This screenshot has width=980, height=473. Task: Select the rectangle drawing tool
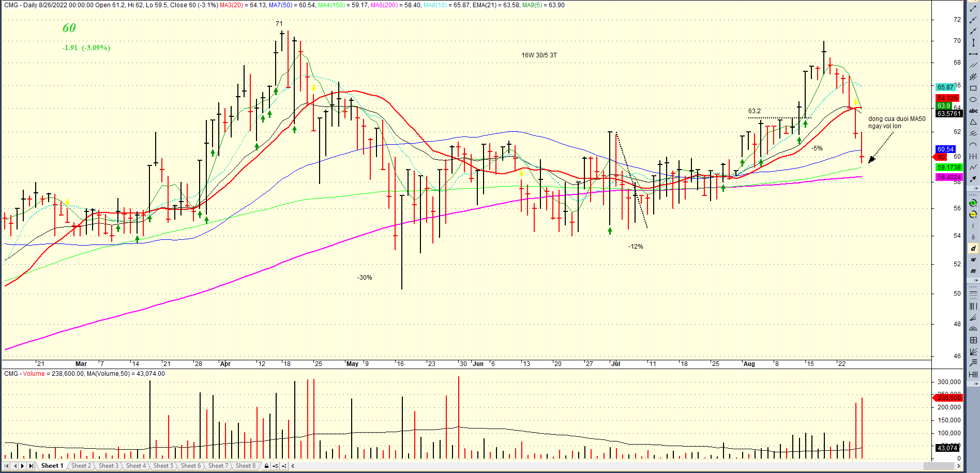pos(973,88)
